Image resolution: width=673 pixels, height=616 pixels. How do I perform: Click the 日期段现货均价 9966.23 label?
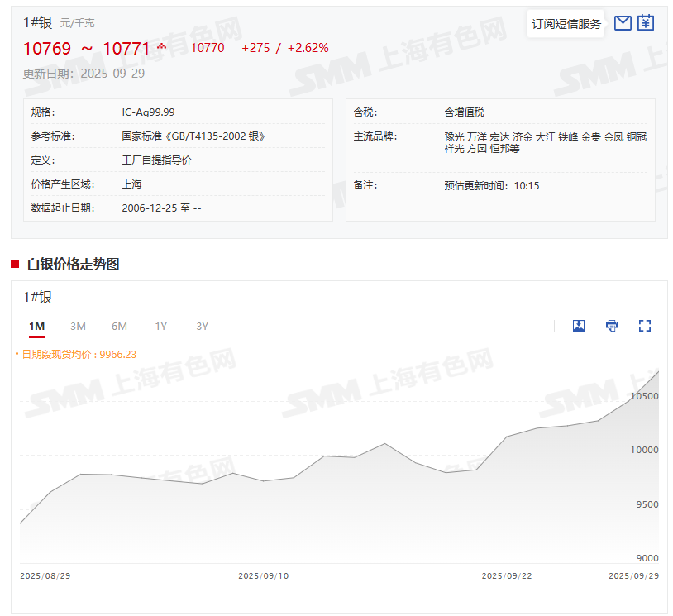click(x=79, y=354)
